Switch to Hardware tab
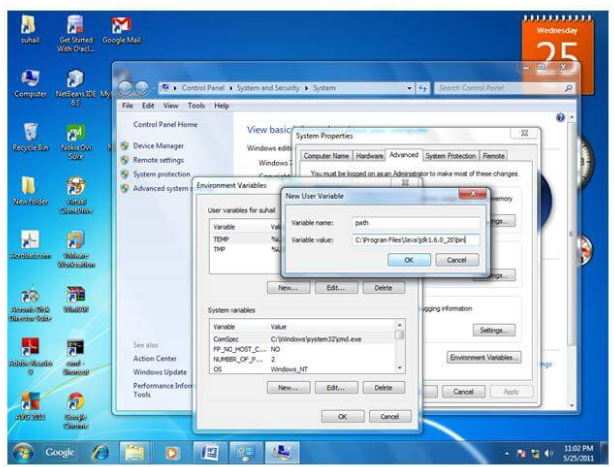The height and width of the screenshot is (467, 614). 369,156
